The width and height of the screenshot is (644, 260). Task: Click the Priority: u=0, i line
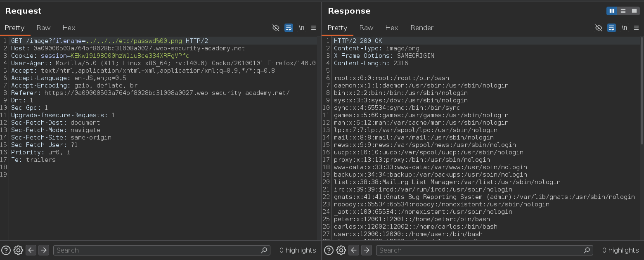tap(41, 152)
